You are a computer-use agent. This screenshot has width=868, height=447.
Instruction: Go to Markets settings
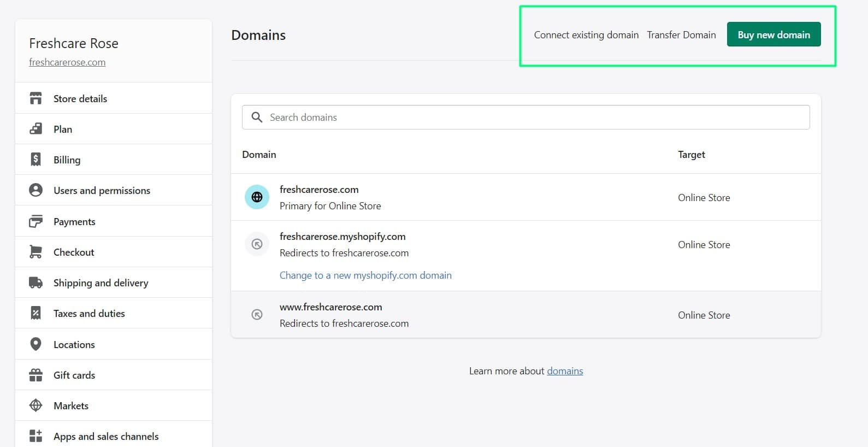click(114, 405)
